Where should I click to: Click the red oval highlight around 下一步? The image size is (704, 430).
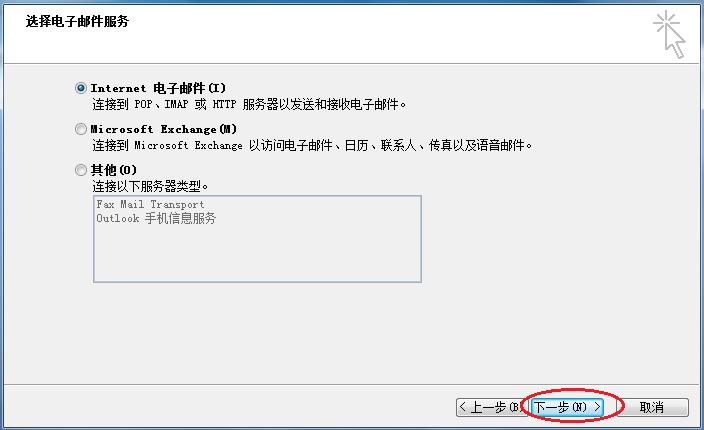click(x=573, y=405)
